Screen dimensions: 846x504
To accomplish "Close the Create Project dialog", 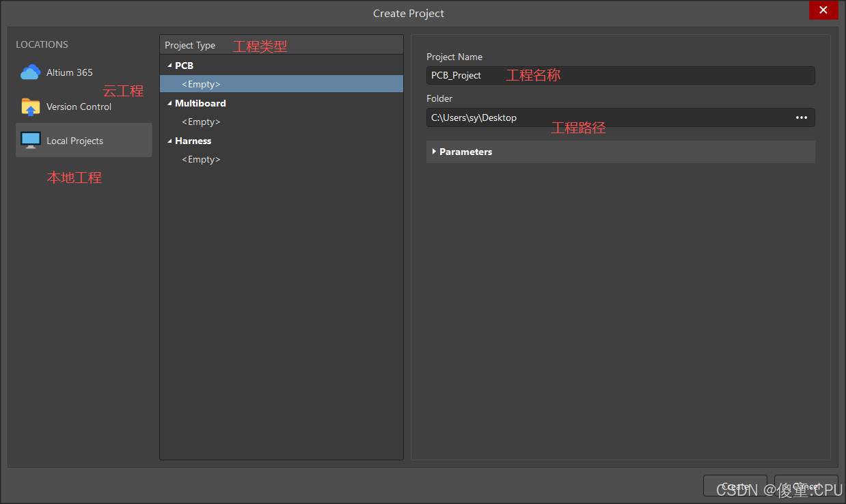I will (x=823, y=10).
